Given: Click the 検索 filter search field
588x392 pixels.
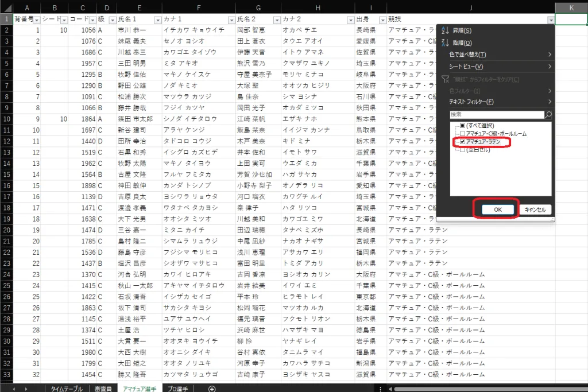Looking at the screenshot, I should 496,115.
